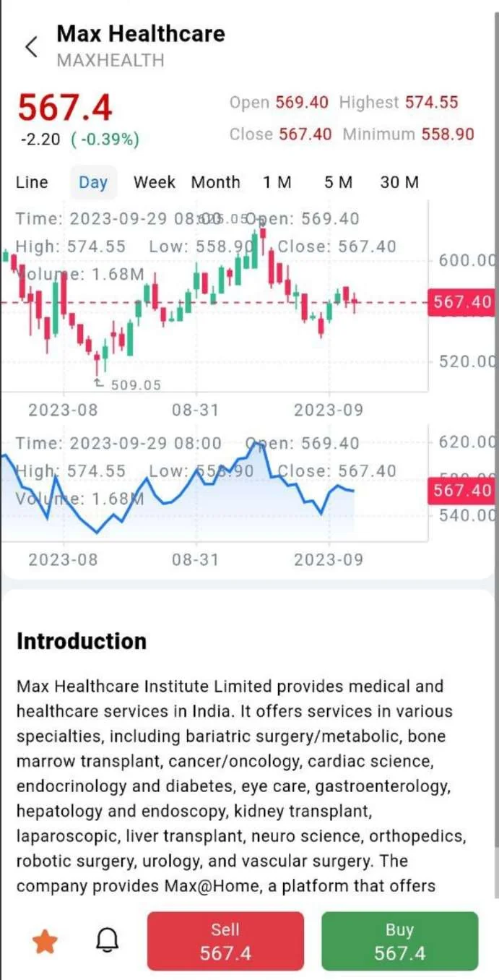The width and height of the screenshot is (499, 980).
Task: Click the 567.40 label on line chart
Action: tap(462, 491)
